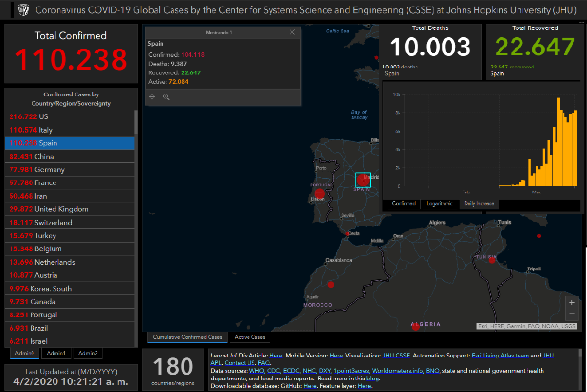
Task: Click the JHU shield logo in header
Action: pyautogui.click(x=24, y=10)
